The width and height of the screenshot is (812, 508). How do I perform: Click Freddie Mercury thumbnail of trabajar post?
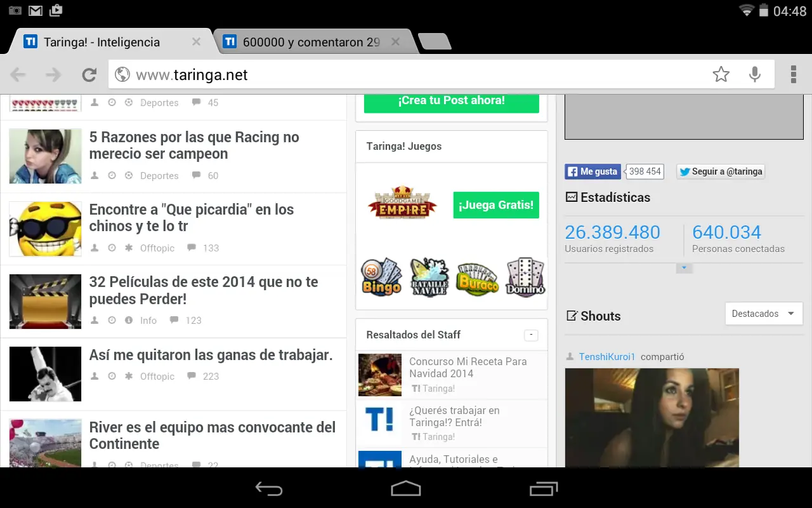point(45,374)
